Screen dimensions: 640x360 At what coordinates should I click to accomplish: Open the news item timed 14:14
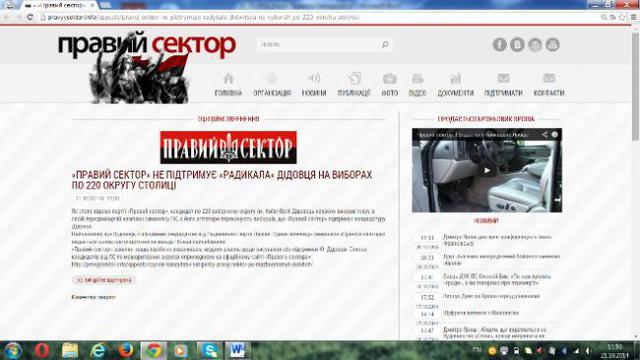tap(481, 313)
